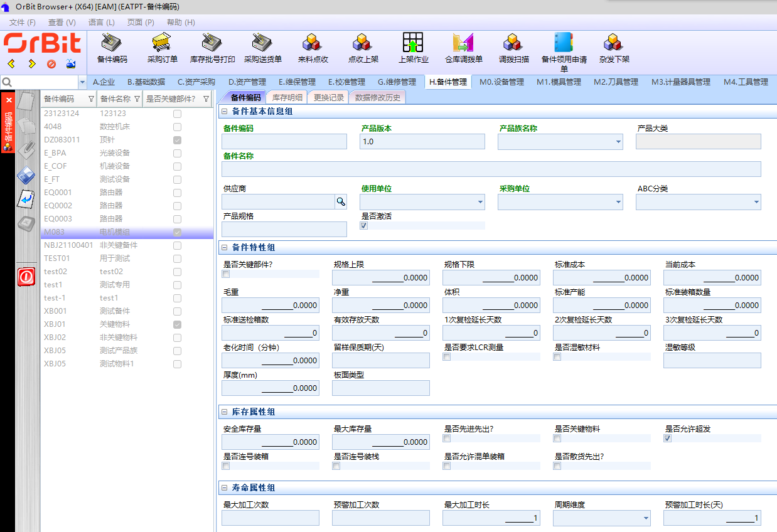The image size is (777, 532).
Task: Close the red 备件编码 side tab
Action: [9, 100]
